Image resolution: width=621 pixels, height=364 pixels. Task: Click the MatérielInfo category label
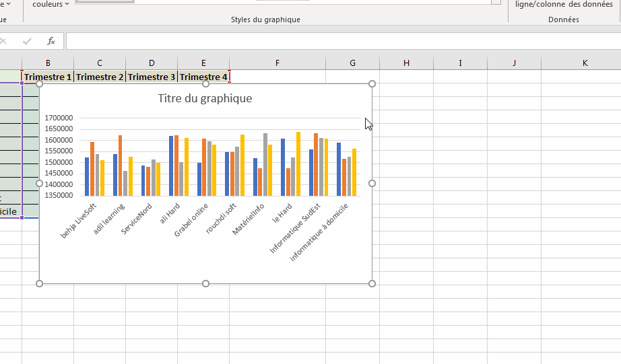[x=249, y=219]
